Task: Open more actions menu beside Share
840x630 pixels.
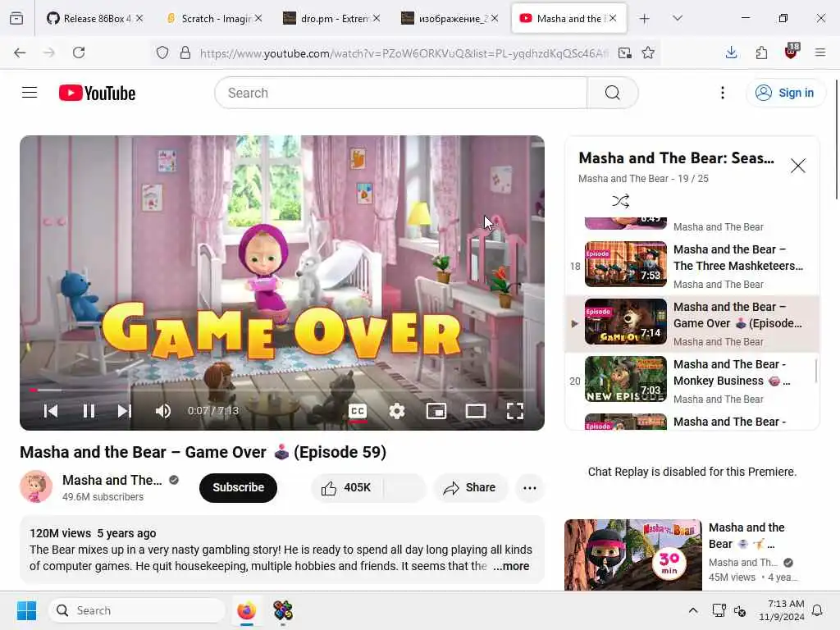Action: [x=530, y=487]
